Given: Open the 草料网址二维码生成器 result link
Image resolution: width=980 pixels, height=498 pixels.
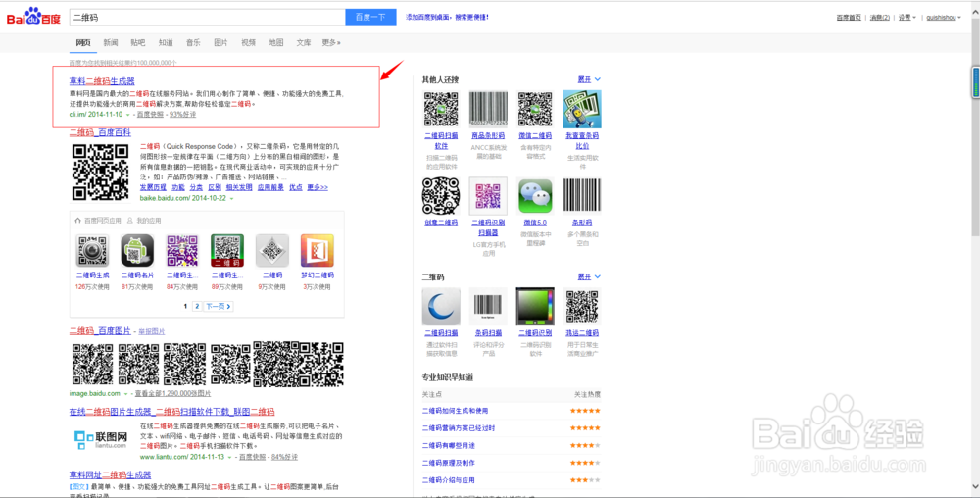Looking at the screenshot, I should point(110,474).
